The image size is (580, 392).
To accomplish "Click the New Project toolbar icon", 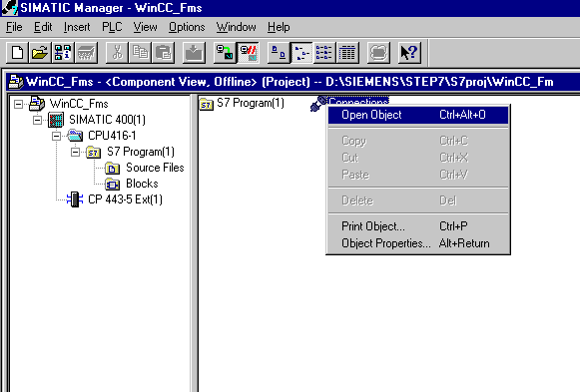I will [17, 53].
